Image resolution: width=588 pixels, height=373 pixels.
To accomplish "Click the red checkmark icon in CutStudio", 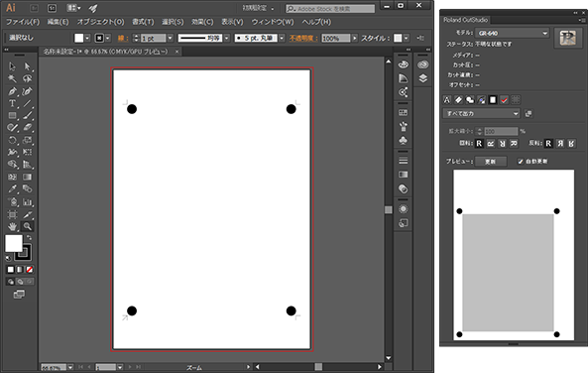I will click(504, 100).
